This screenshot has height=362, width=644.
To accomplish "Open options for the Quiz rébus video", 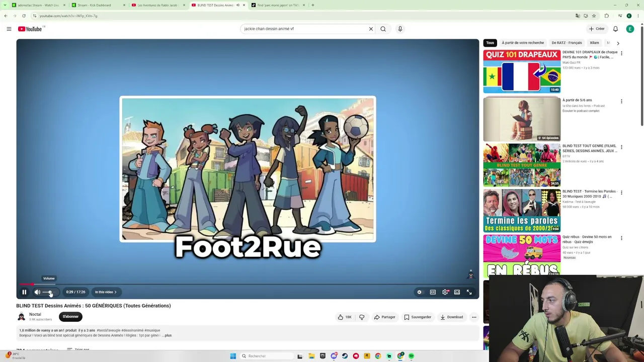I will [621, 238].
